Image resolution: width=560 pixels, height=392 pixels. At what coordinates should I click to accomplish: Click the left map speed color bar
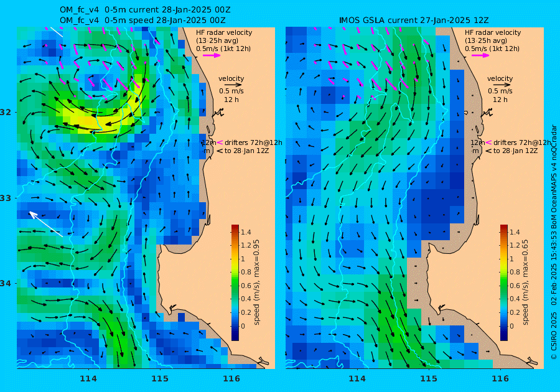pos(235,282)
